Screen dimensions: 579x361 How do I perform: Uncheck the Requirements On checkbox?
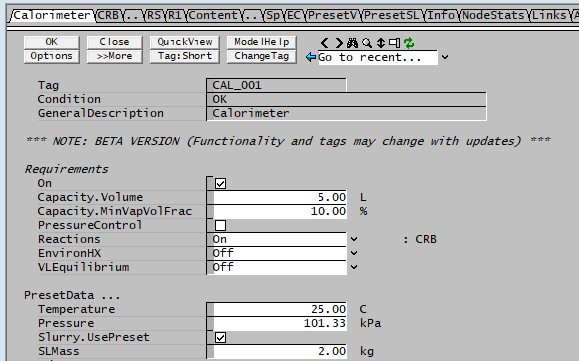[x=220, y=183]
